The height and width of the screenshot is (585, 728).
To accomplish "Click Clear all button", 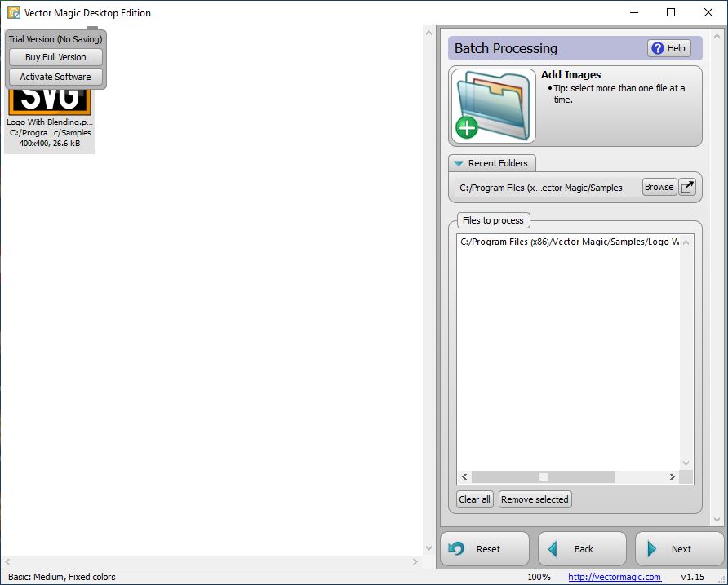I will [474, 499].
